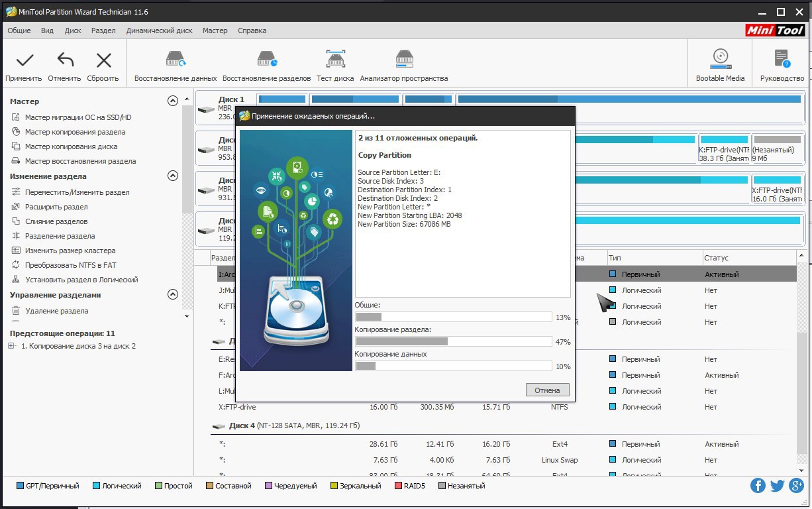Open the Вид menu

click(47, 30)
